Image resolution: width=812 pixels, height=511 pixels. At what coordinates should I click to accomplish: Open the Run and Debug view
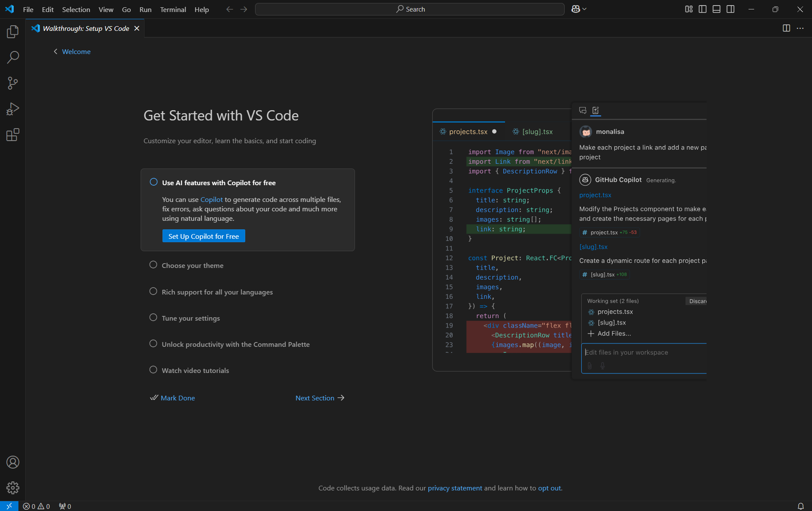pyautogui.click(x=13, y=109)
